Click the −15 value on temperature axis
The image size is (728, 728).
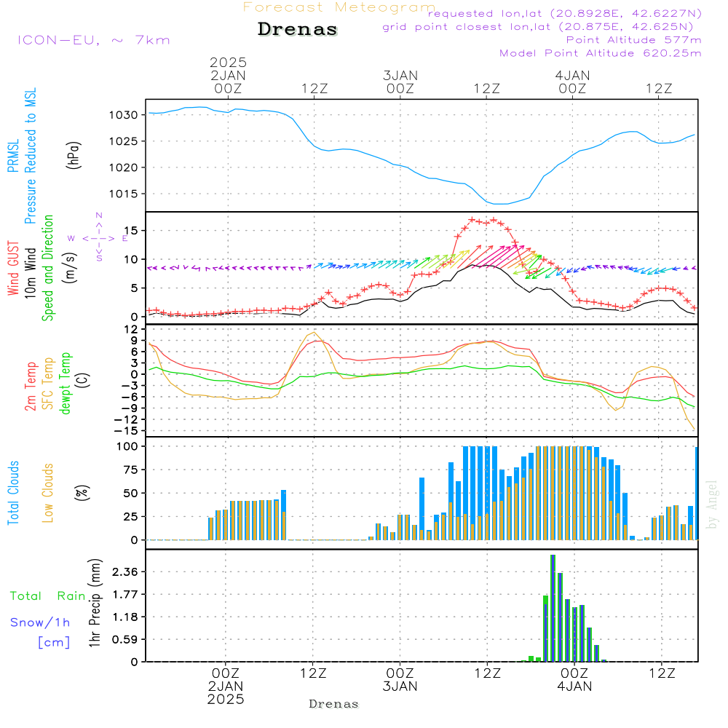click(126, 431)
